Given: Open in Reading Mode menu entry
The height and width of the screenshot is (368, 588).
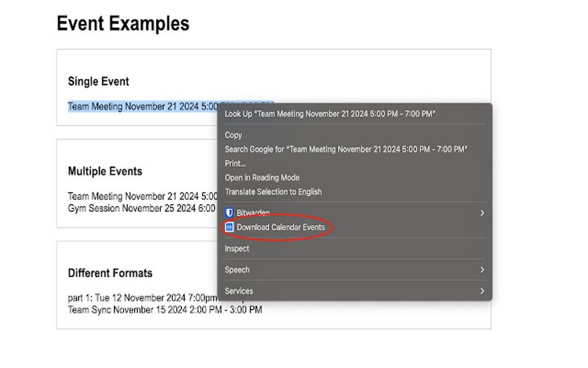Looking at the screenshot, I should (x=262, y=178).
